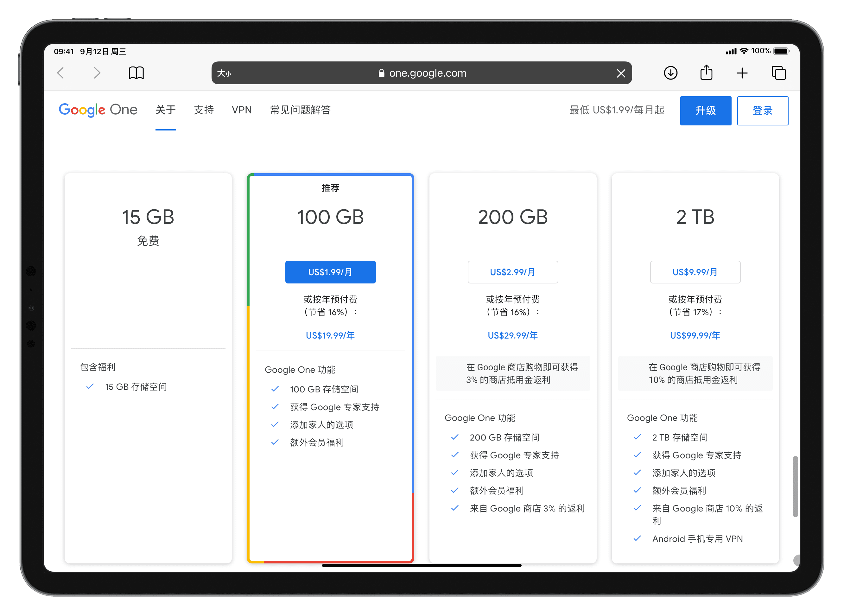Go forward with Safari forward arrow

coord(97,73)
